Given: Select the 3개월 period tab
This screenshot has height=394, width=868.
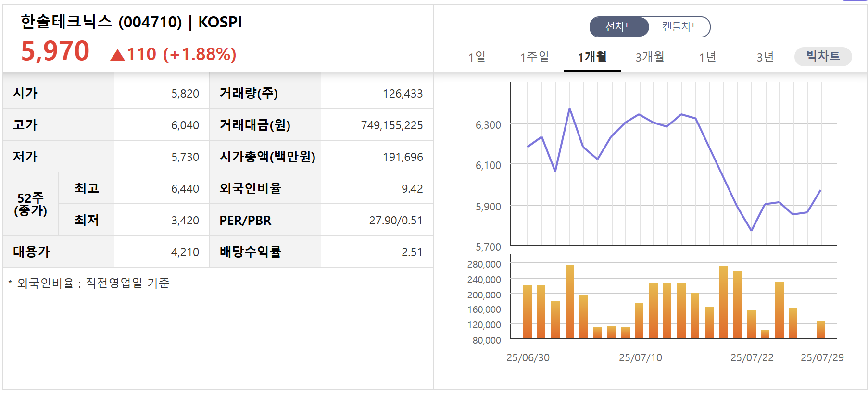Looking at the screenshot, I should click(650, 57).
